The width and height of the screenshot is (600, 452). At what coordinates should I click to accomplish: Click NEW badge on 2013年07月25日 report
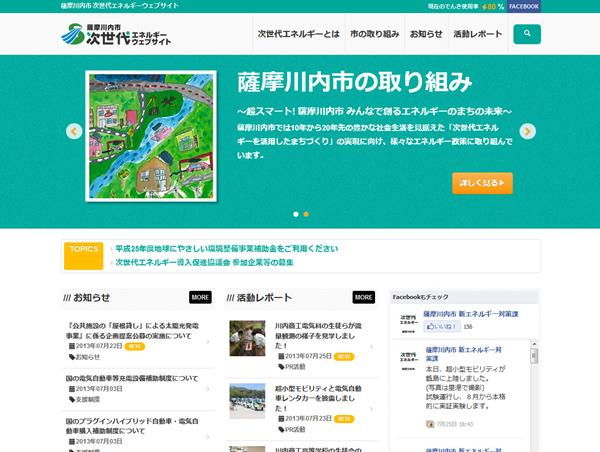[x=344, y=357]
